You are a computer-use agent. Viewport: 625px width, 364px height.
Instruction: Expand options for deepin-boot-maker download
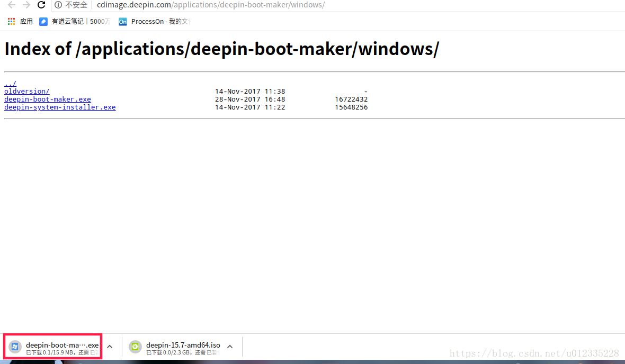110,347
